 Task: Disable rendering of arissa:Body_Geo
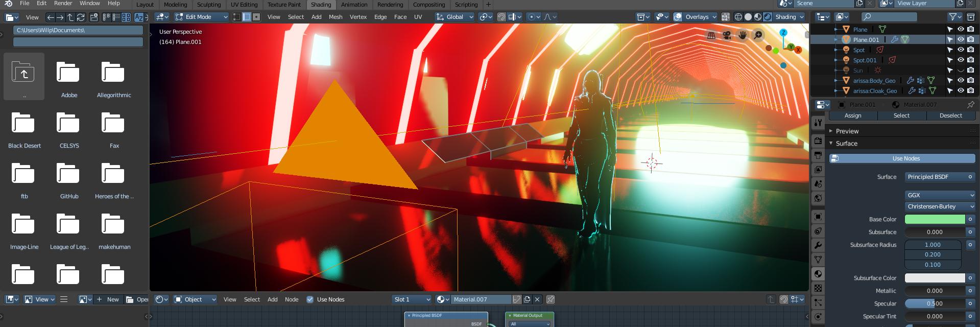pos(970,80)
